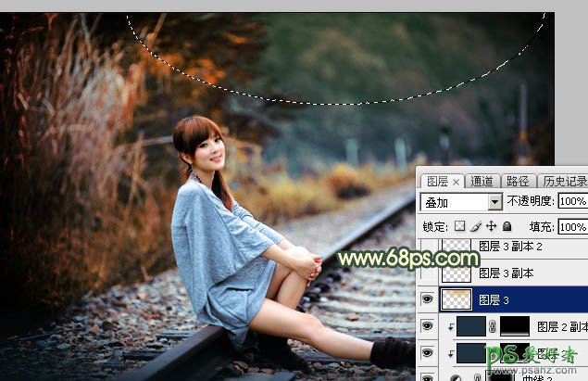Click the 不透明度 opacity value field
This screenshot has height=381, width=588.
pos(571,202)
